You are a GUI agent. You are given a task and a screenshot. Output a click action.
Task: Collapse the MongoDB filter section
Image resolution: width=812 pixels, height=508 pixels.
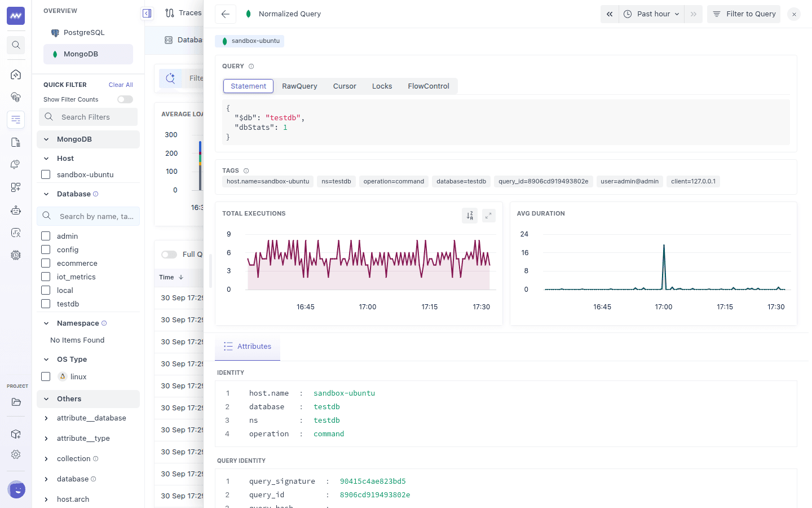46,139
